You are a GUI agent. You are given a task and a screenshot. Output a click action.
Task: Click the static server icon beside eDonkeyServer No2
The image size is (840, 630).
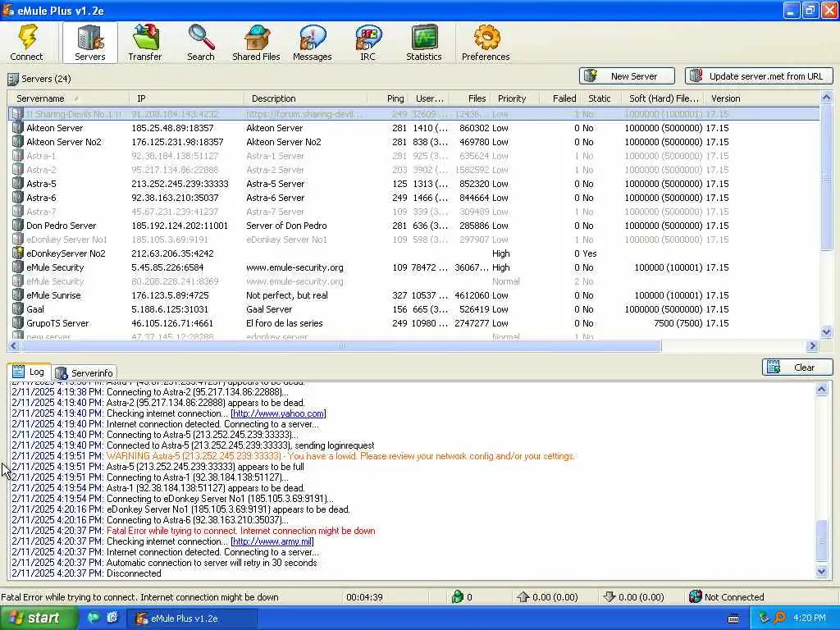(18, 253)
